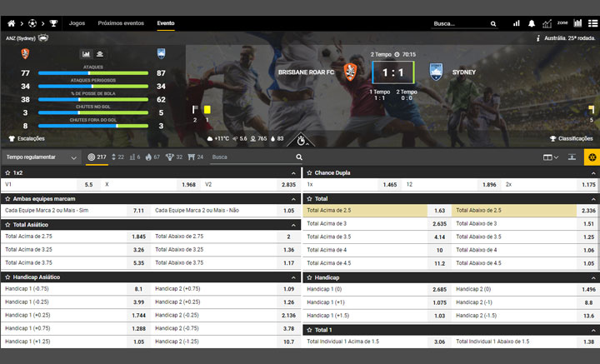Collapse the Handicap section
Viewport: 600px width, 364px height.
pyautogui.click(x=593, y=278)
